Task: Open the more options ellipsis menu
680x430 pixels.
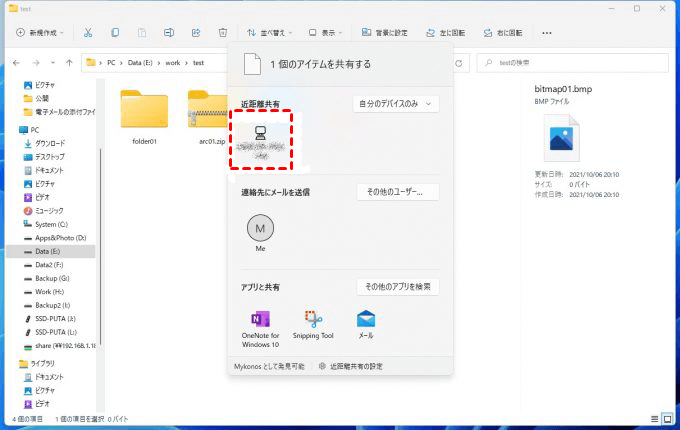Action: [x=546, y=32]
